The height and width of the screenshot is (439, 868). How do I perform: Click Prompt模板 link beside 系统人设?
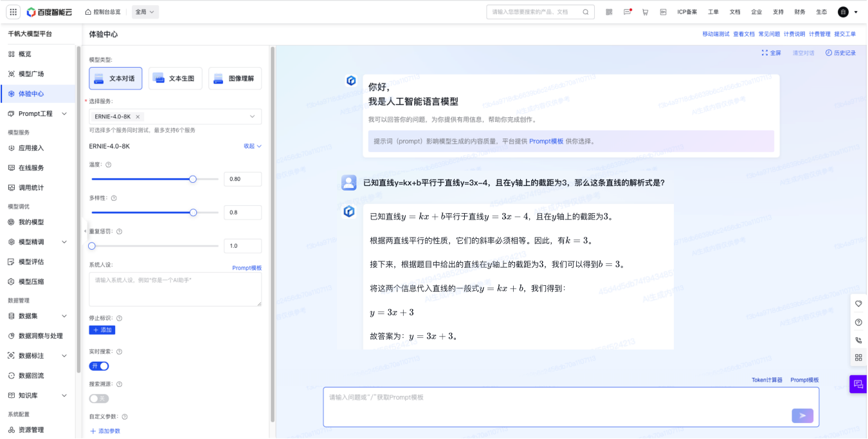pos(247,268)
